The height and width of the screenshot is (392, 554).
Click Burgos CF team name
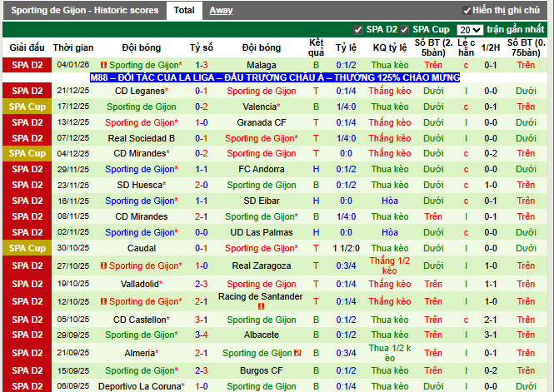262,371
